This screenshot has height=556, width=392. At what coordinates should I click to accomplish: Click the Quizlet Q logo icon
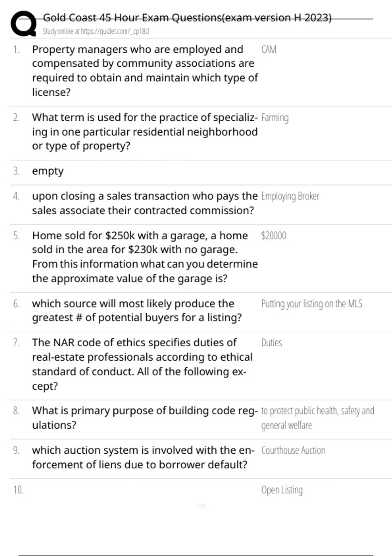[x=23, y=24]
